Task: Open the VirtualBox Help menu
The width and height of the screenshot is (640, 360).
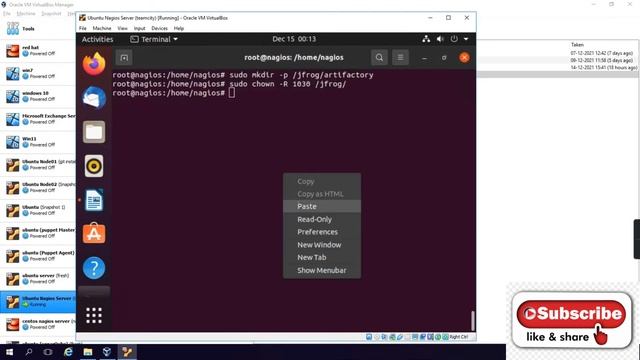Action: click(179, 28)
